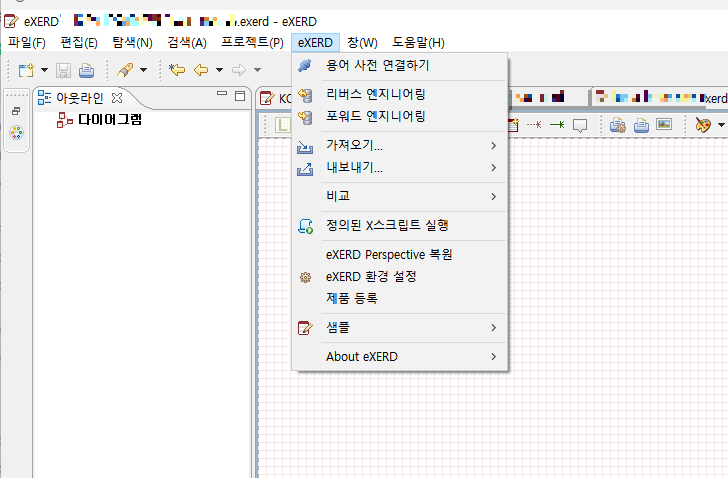Open the New wizard toolbar icon
The width and height of the screenshot is (728, 478).
tap(26, 70)
